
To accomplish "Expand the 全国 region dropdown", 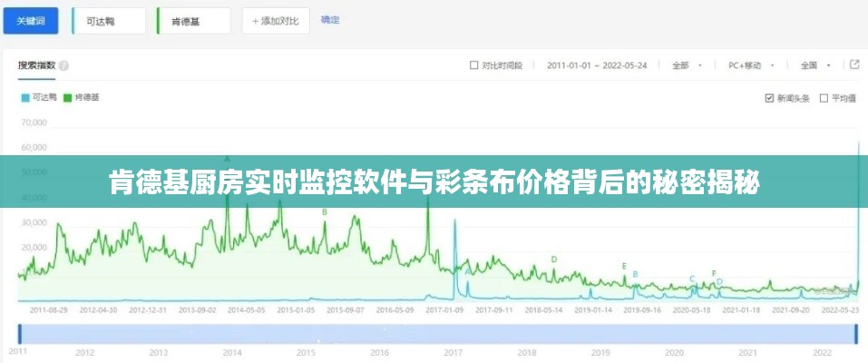I will coord(815,65).
